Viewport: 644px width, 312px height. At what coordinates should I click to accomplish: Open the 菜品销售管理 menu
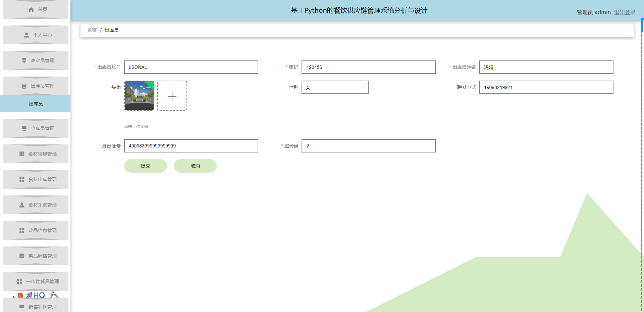click(36, 256)
